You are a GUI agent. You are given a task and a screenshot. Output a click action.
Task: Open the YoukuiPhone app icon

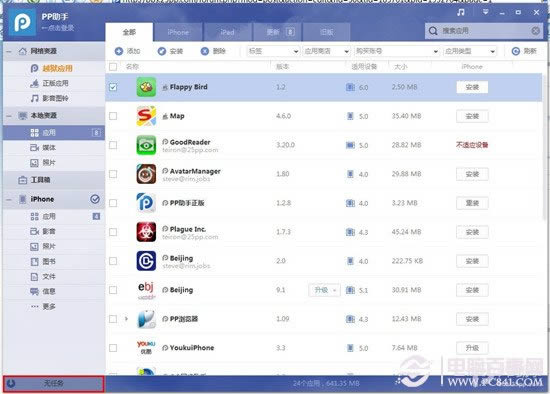146,348
